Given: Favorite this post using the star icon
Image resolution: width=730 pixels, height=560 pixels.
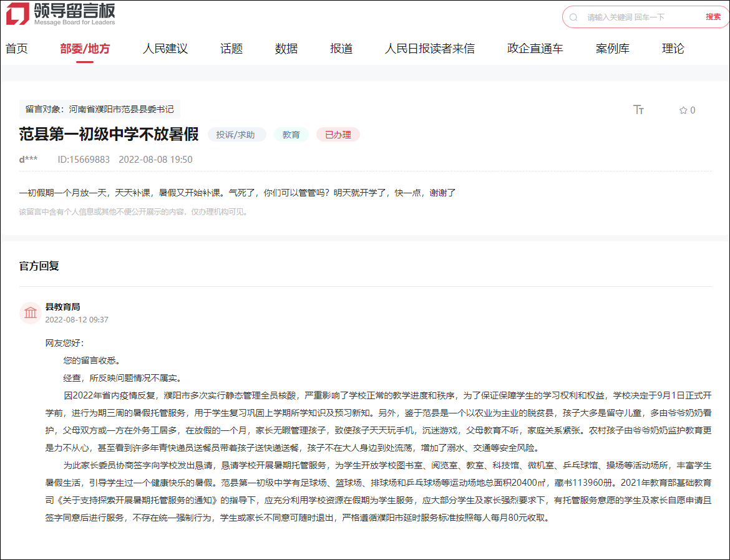Looking at the screenshot, I should [683, 110].
